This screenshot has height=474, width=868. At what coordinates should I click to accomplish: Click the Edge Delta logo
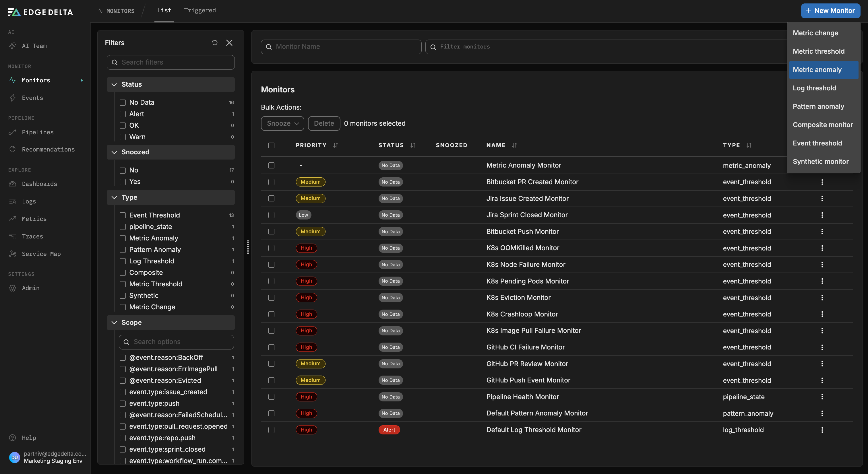click(x=40, y=12)
